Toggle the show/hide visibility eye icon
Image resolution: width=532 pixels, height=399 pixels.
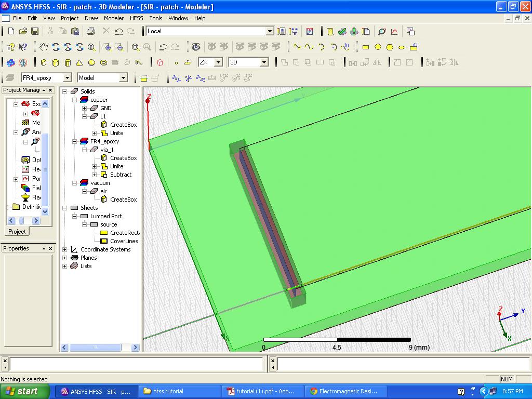click(x=196, y=47)
